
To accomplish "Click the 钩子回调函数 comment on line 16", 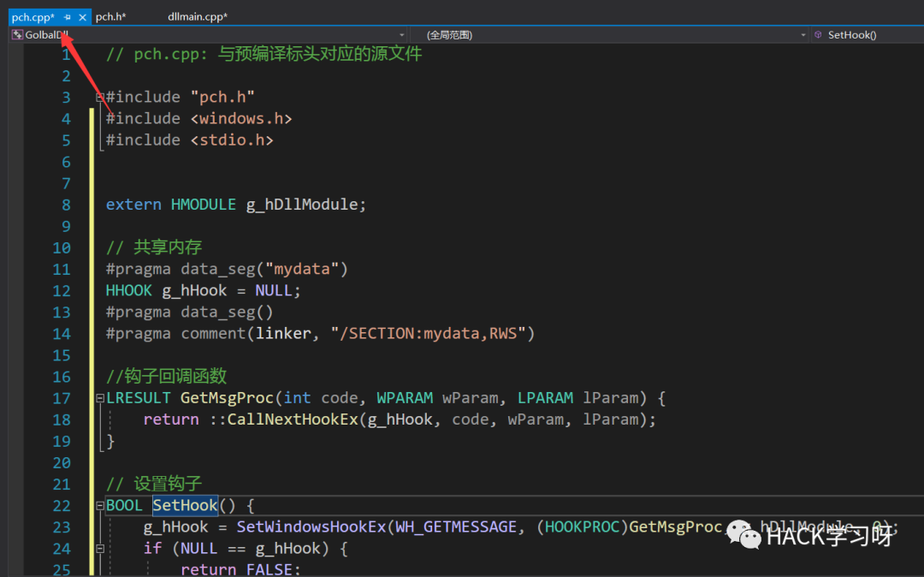I will pos(166,377).
